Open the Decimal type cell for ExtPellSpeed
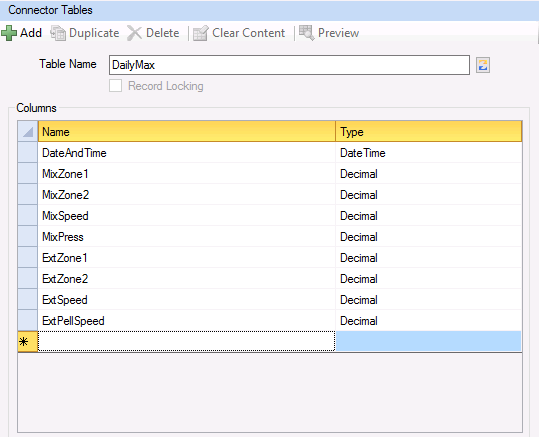 (429, 321)
